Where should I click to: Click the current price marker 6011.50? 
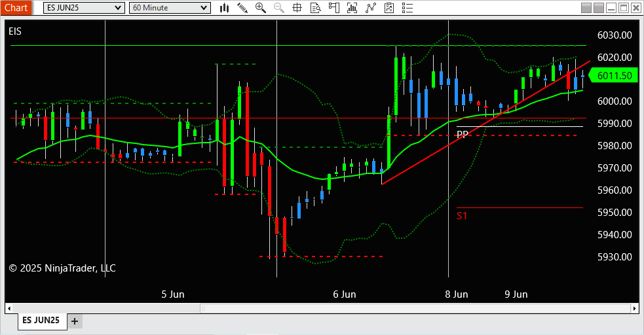pos(613,75)
